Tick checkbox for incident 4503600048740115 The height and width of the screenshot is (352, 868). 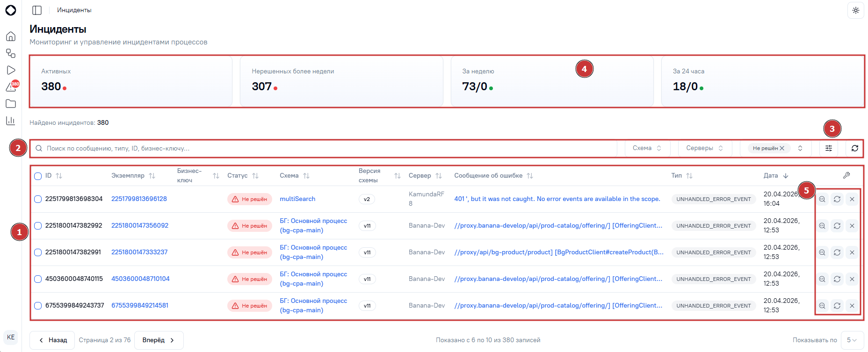(x=38, y=279)
